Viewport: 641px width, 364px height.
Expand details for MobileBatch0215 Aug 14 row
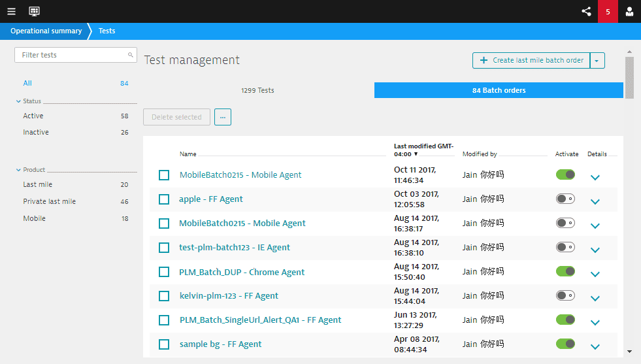click(x=595, y=225)
